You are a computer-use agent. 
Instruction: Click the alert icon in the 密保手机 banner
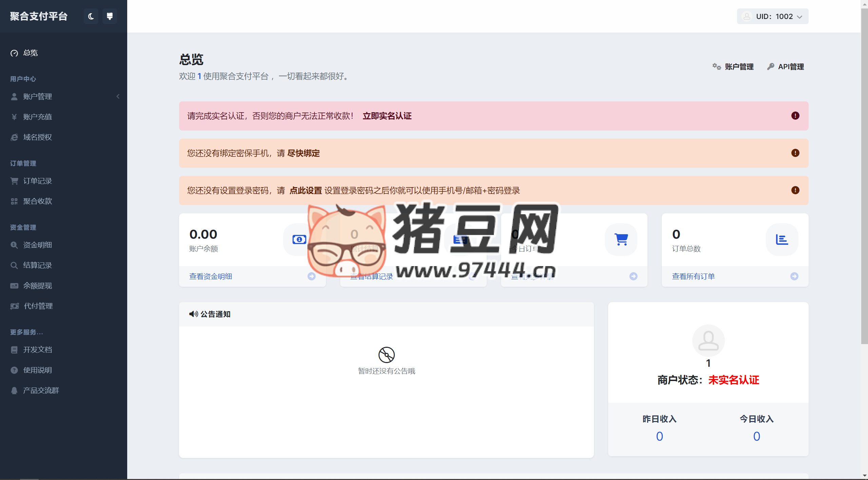click(795, 153)
